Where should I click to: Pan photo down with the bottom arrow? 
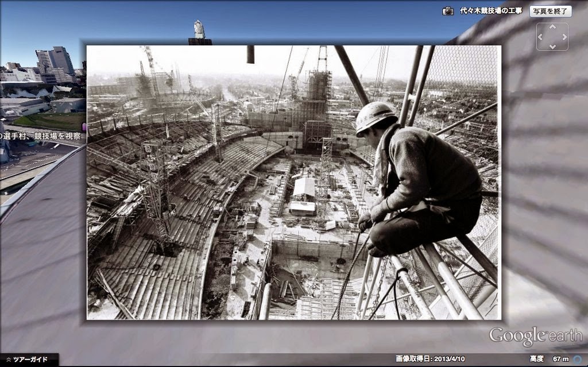552,47
